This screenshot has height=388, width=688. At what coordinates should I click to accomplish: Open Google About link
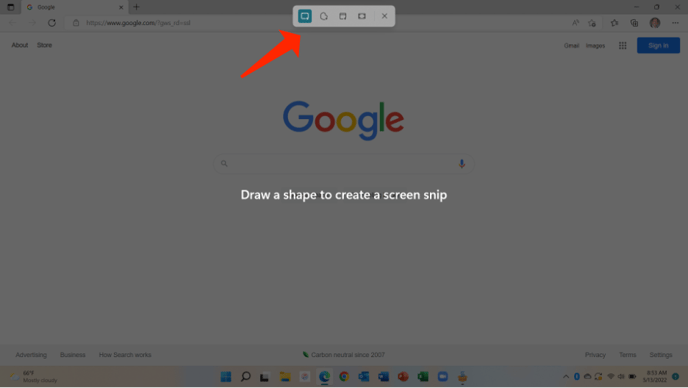(20, 45)
